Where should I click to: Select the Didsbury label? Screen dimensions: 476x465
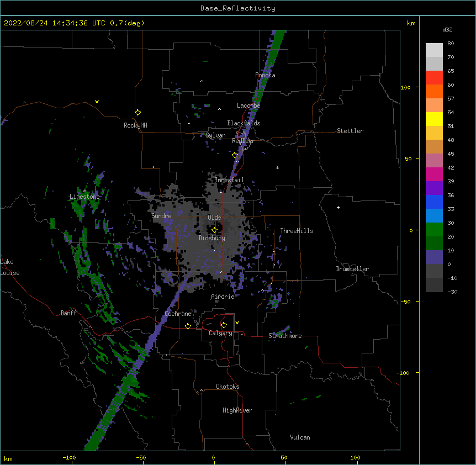pos(212,238)
